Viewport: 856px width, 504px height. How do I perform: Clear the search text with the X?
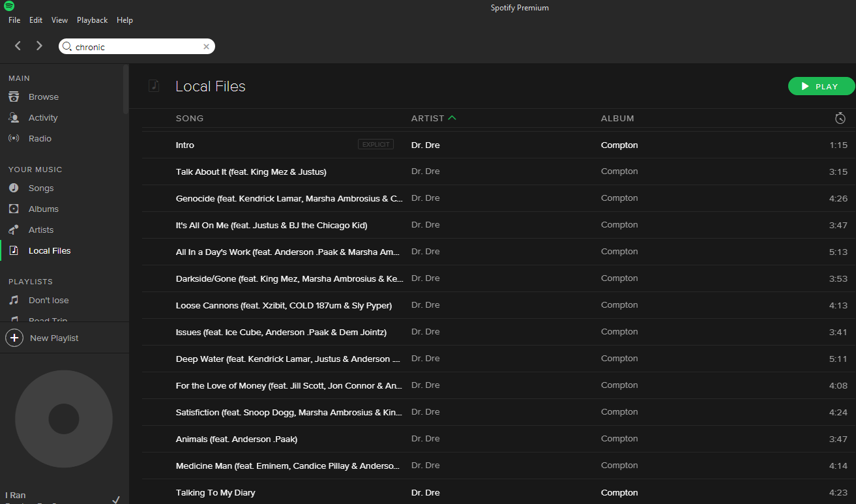(206, 47)
